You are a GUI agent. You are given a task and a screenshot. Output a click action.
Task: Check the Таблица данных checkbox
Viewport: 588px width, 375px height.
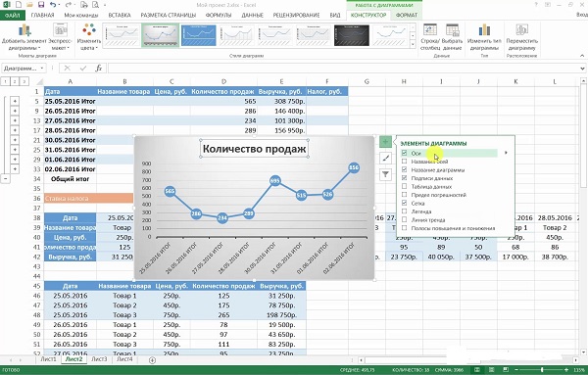(x=404, y=186)
